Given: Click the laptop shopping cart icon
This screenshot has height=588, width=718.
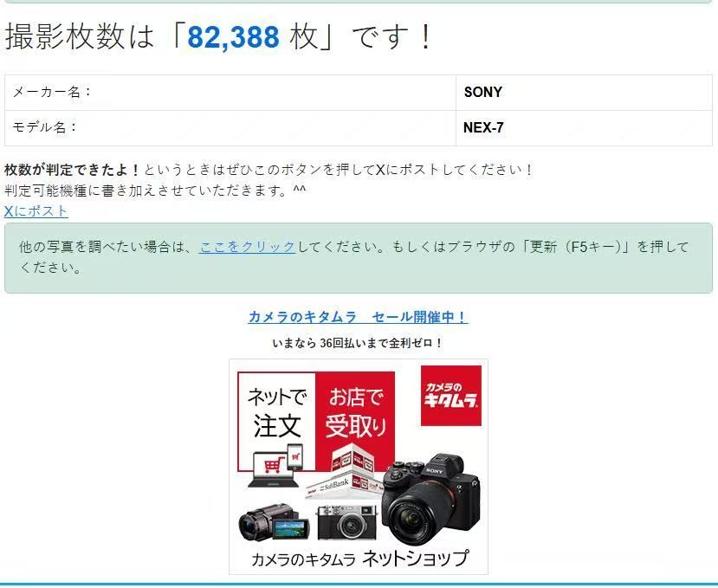Looking at the screenshot, I should (269, 469).
